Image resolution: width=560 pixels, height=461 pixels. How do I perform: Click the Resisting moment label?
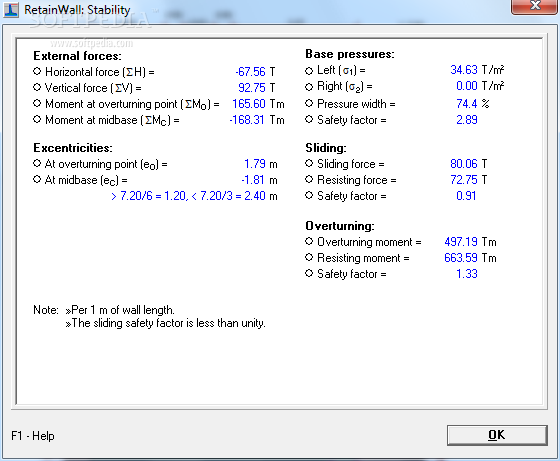tap(363, 258)
